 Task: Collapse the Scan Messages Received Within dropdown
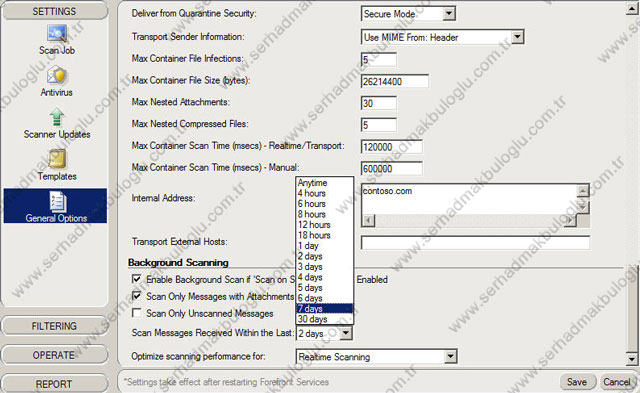click(x=346, y=333)
